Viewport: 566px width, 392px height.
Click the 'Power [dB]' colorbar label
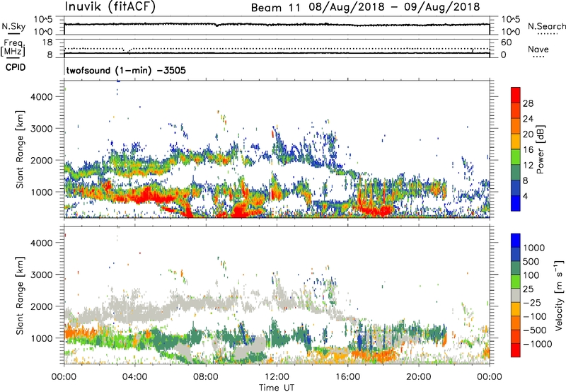click(541, 149)
